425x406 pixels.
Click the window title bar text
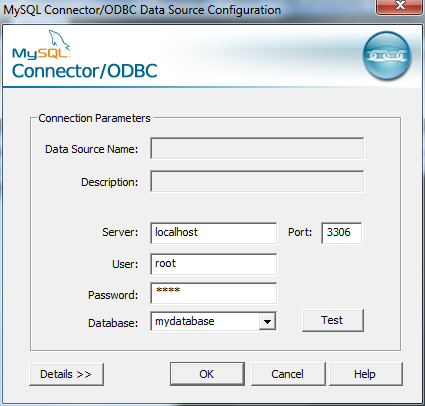coord(142,10)
